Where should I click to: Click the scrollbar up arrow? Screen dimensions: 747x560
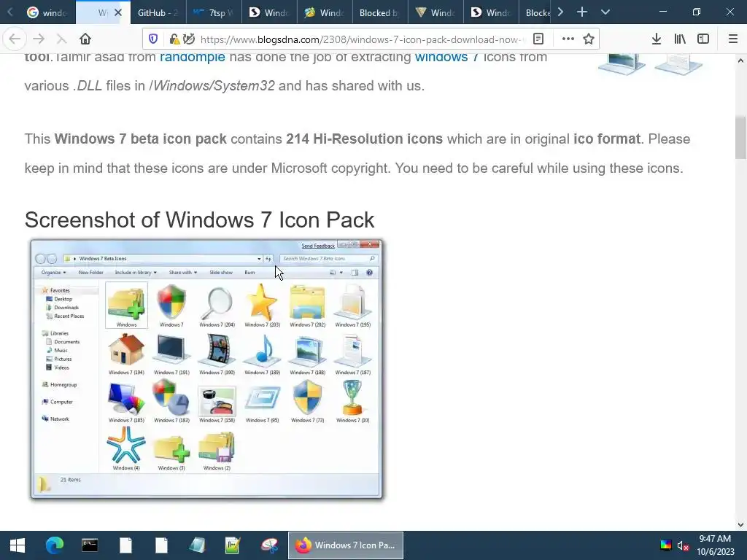click(x=740, y=61)
